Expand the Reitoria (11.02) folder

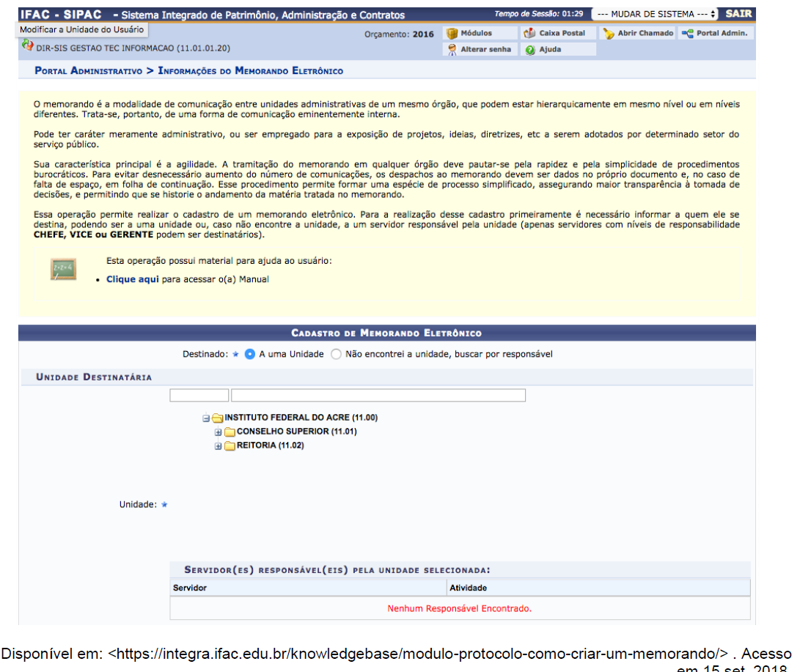pyautogui.click(x=218, y=446)
